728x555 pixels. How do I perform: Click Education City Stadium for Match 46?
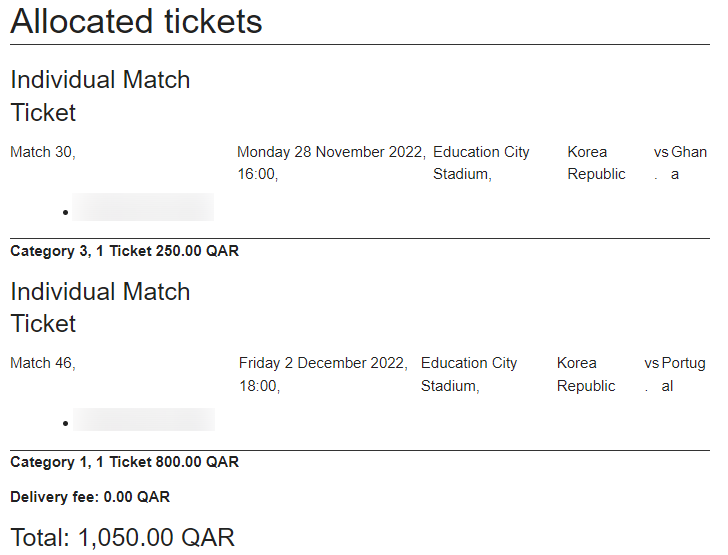(x=469, y=374)
